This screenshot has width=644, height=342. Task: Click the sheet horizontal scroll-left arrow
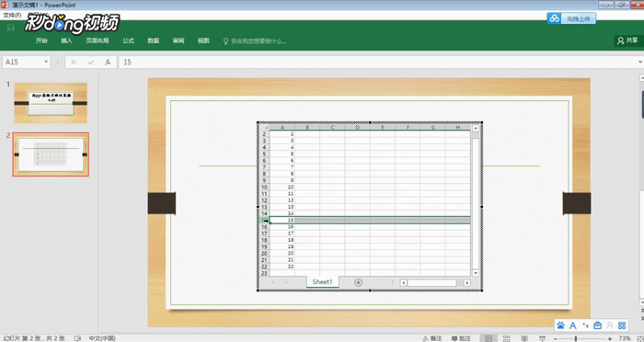tap(404, 283)
